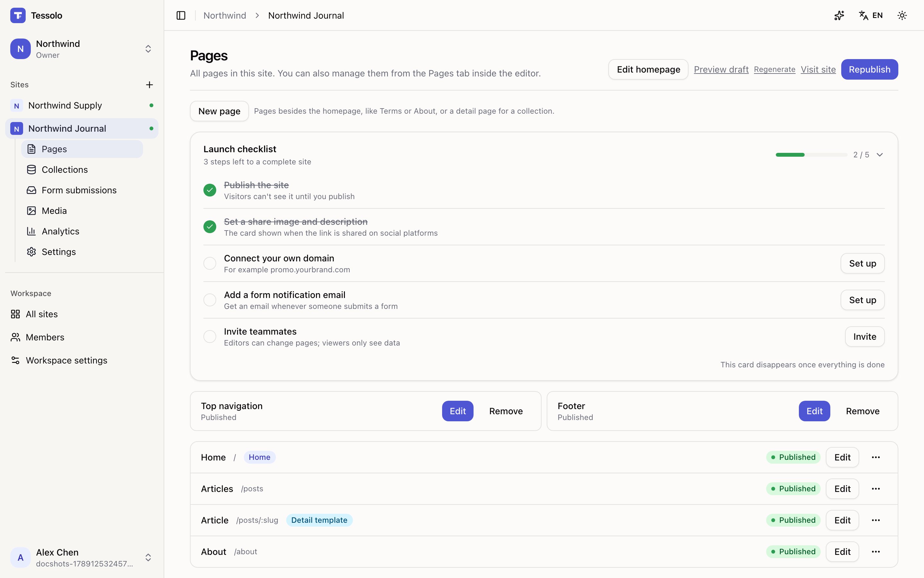Open the EN language selector
The height and width of the screenshot is (578, 924).
point(870,15)
